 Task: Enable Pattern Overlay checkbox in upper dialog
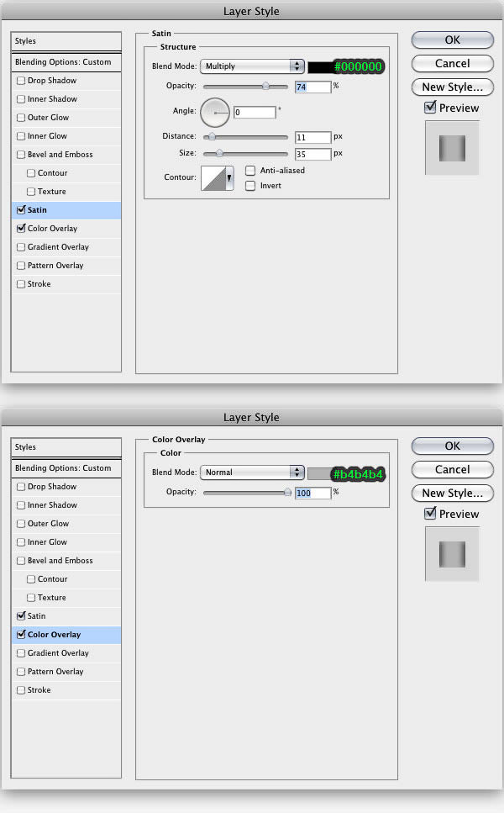coord(21,266)
